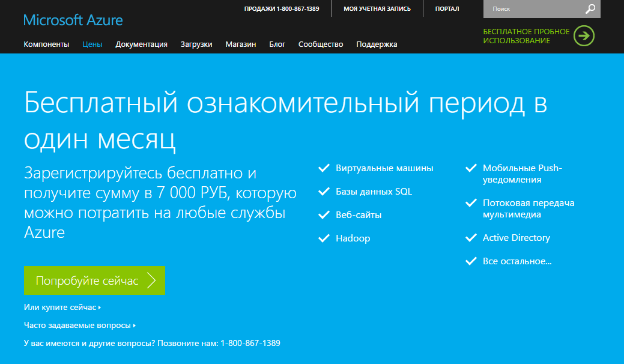This screenshot has height=364, width=624.
Task: Click the Microsoft Azure logo
Action: tap(73, 20)
